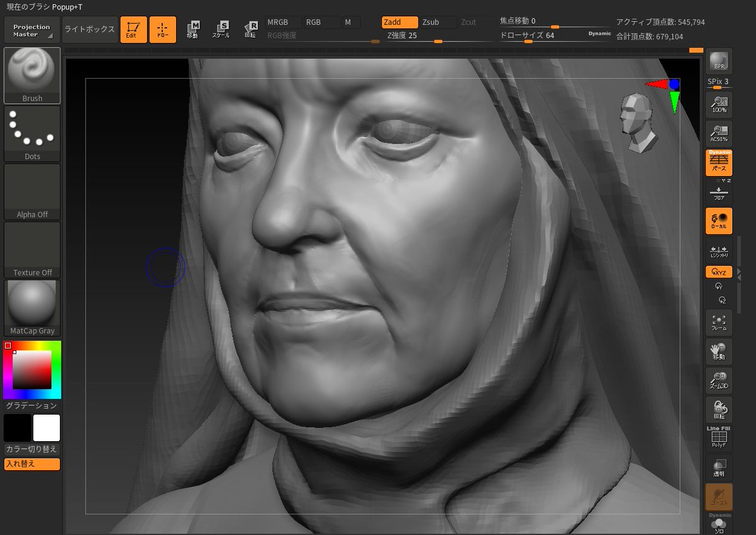
Task: Toggle the Ghost (ゴースト) transparency icon
Action: (x=719, y=497)
